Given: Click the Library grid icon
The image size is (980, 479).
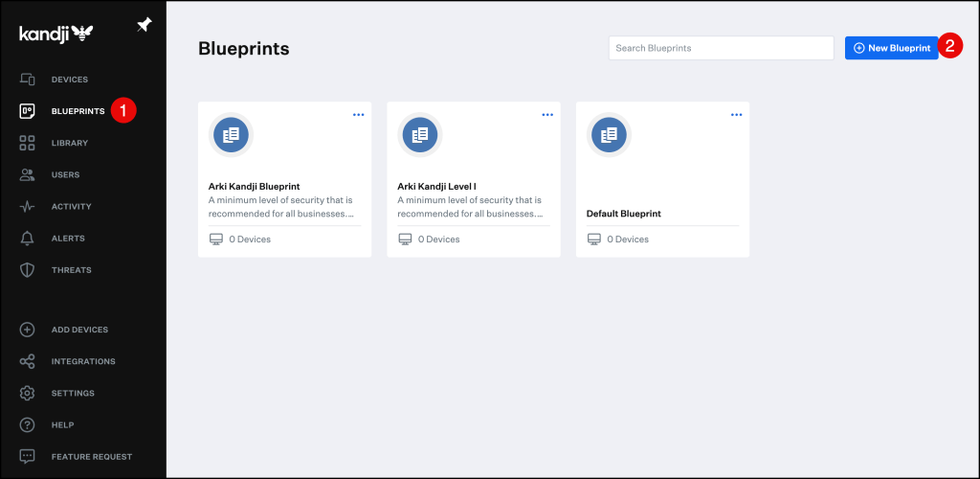Looking at the screenshot, I should click(28, 143).
